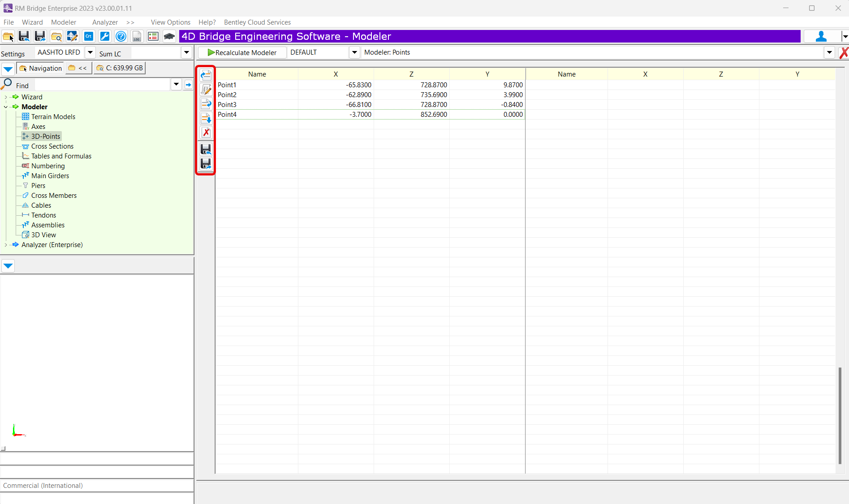The width and height of the screenshot is (849, 504).
Task: Click the blue Crt icon
Action: point(89,37)
